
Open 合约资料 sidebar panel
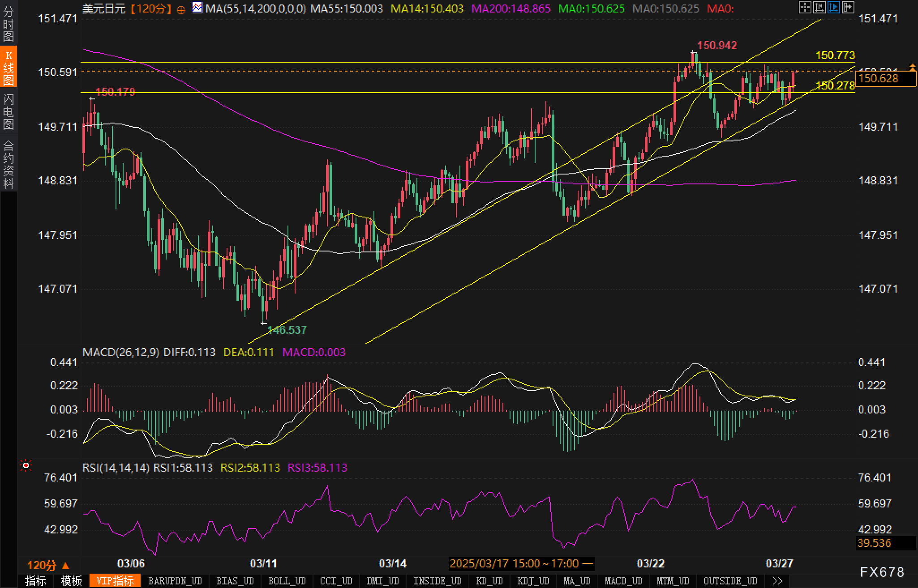(9, 164)
